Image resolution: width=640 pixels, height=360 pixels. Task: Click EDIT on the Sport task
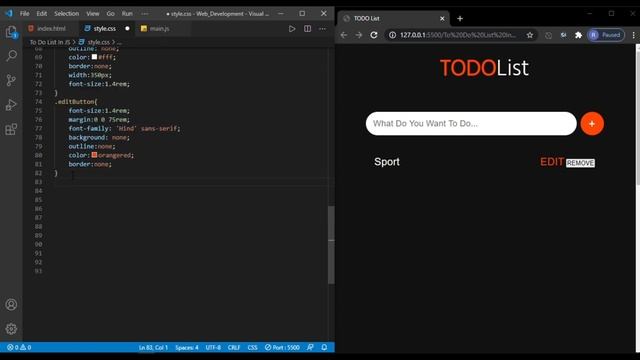pyautogui.click(x=552, y=162)
